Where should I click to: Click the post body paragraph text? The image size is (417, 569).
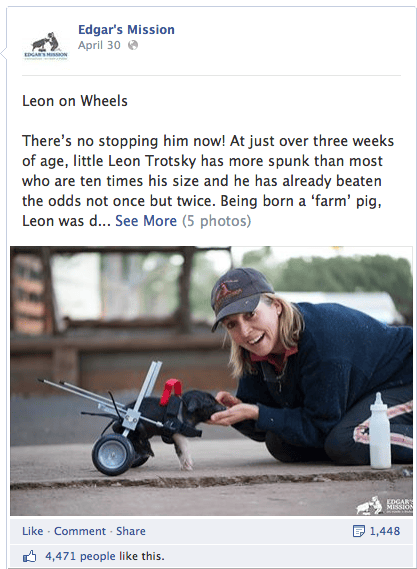[x=208, y=181]
